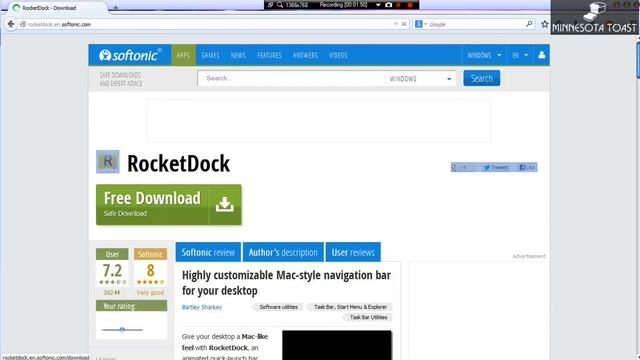Screen dimensions: 640x360
Task: Stop page loading with the X button
Action: (x=404, y=24)
